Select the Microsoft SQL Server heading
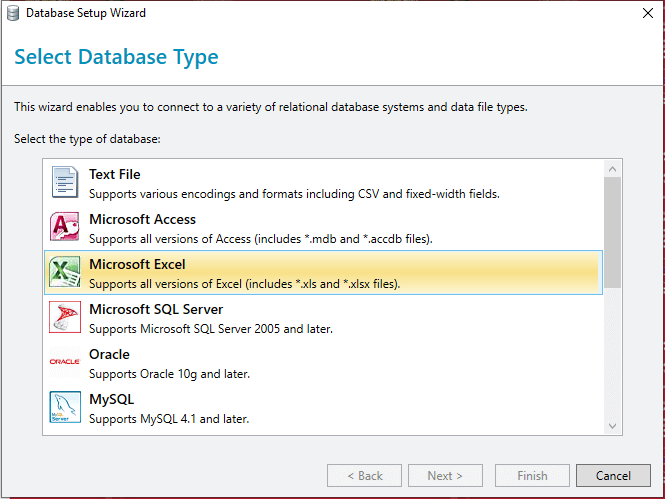 (156, 309)
